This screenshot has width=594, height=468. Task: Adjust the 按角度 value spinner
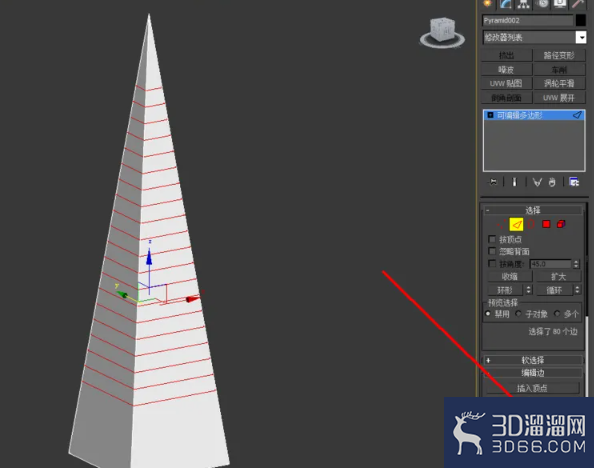click(x=576, y=264)
